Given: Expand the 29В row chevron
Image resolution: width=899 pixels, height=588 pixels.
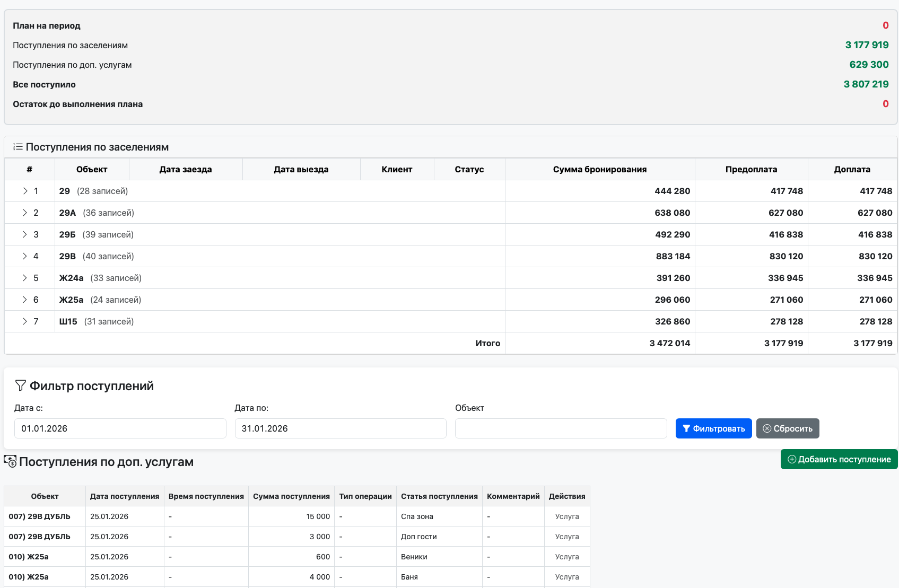Looking at the screenshot, I should [x=25, y=256].
